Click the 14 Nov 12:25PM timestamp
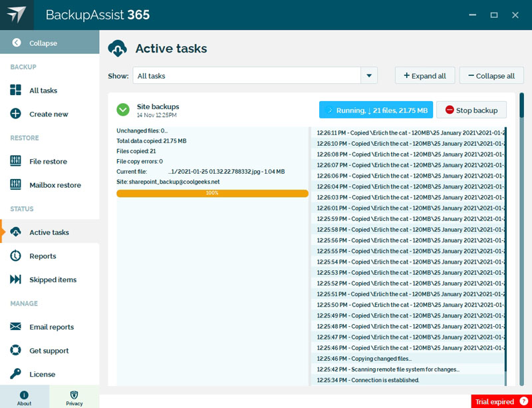 point(157,115)
